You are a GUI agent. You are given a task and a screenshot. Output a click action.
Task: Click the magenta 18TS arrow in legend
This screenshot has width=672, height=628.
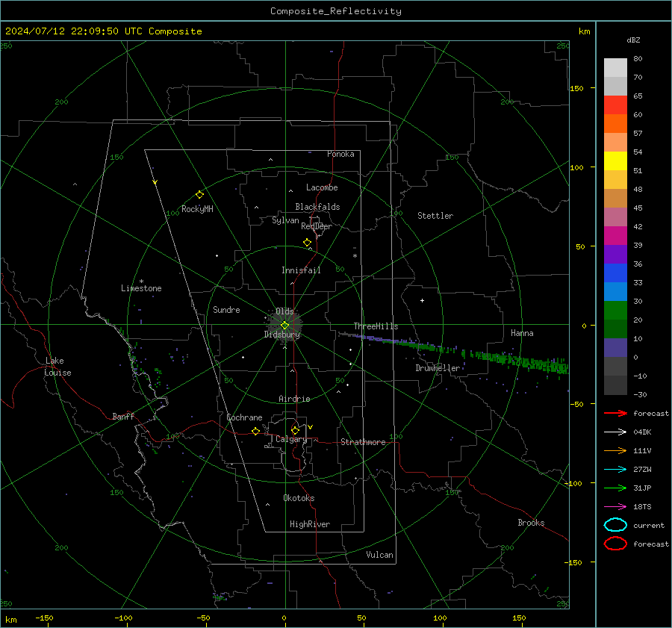click(615, 507)
